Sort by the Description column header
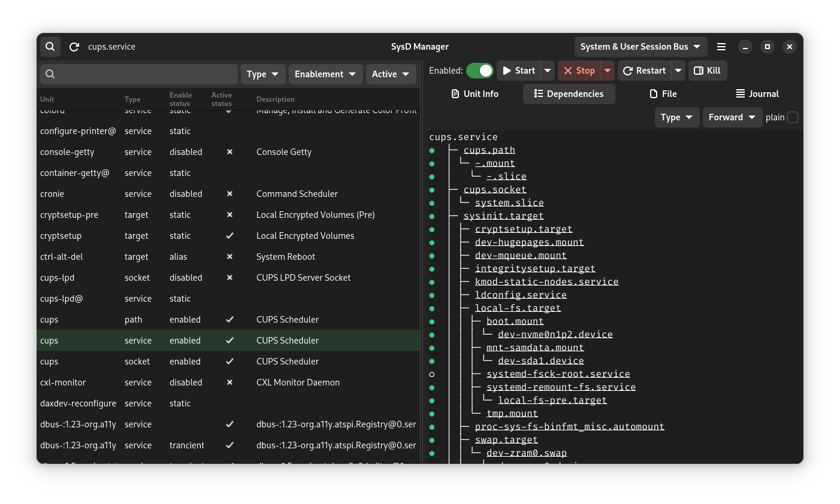Screen dimensions: 840x504 [276, 99]
